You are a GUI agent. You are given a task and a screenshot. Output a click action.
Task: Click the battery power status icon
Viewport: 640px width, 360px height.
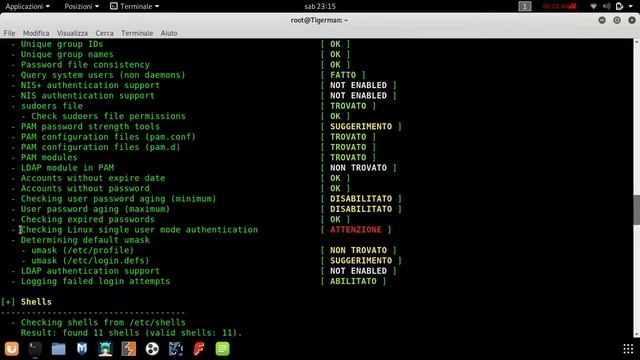619,6
